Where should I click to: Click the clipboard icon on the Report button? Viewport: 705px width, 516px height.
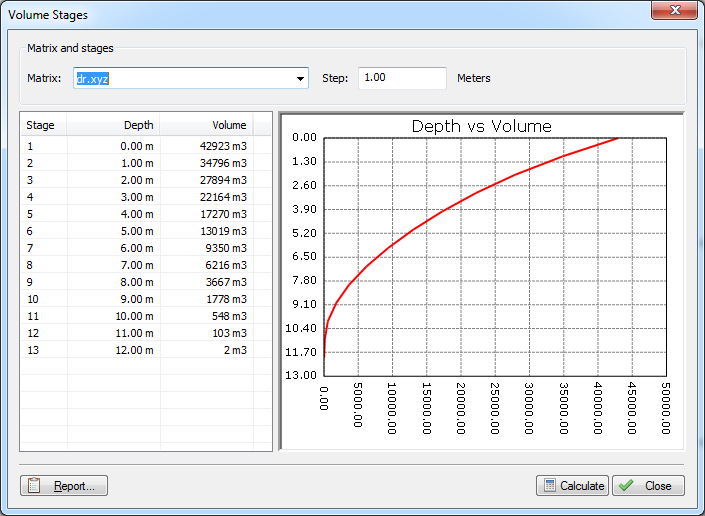(35, 486)
